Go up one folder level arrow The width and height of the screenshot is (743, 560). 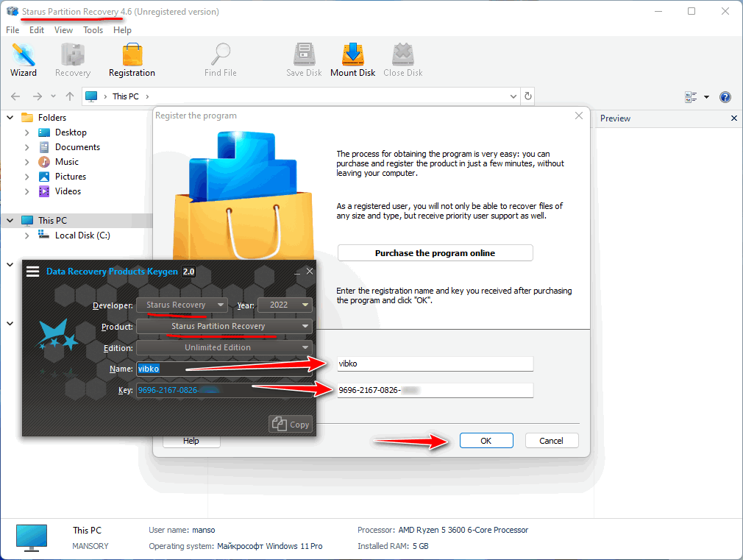tap(70, 96)
